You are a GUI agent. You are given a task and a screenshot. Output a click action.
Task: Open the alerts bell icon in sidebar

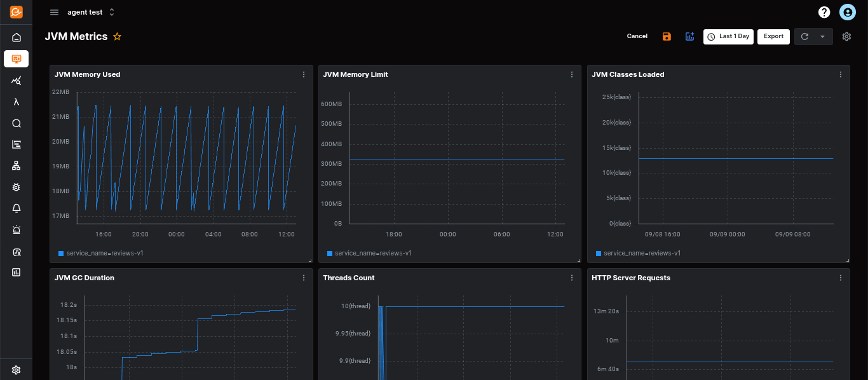coord(17,208)
